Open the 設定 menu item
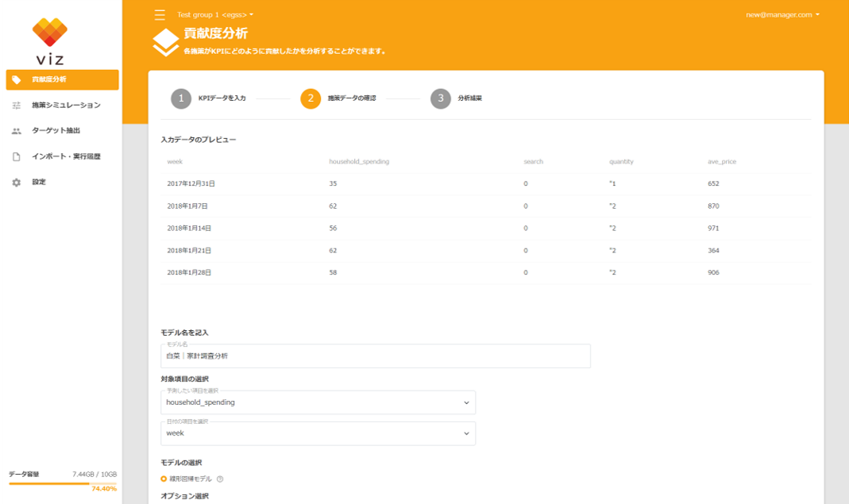The image size is (849, 504). click(62, 183)
